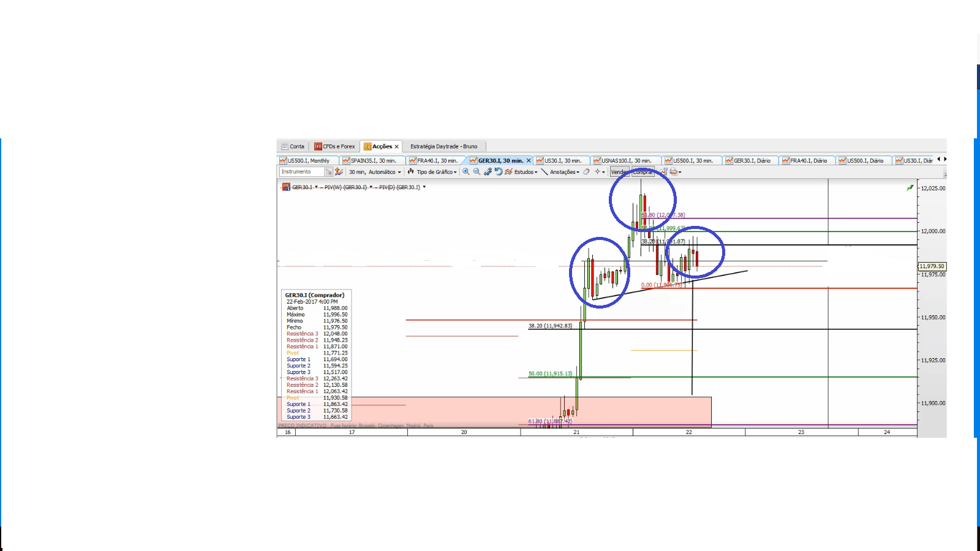This screenshot has height=551, width=980.
Task: Open the SPAIN35.I, 30 min. chart tab
Action: (372, 161)
